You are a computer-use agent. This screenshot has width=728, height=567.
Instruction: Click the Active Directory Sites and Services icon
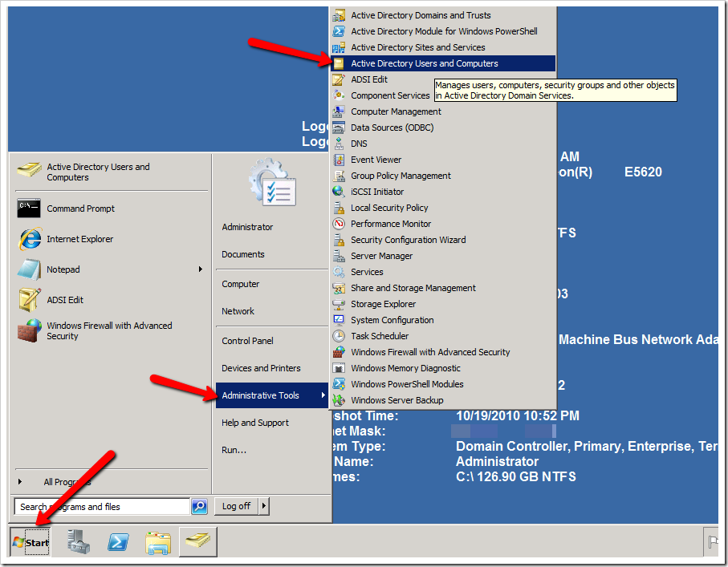pos(339,47)
